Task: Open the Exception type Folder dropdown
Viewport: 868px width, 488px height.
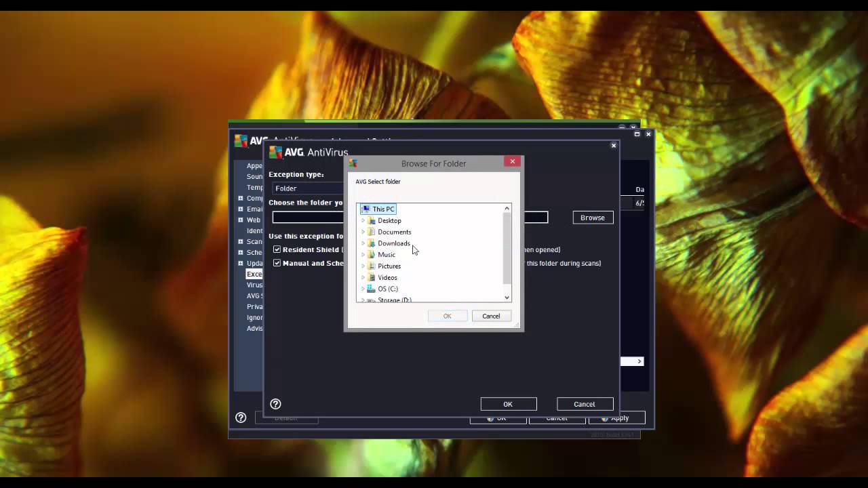Action: 308,188
